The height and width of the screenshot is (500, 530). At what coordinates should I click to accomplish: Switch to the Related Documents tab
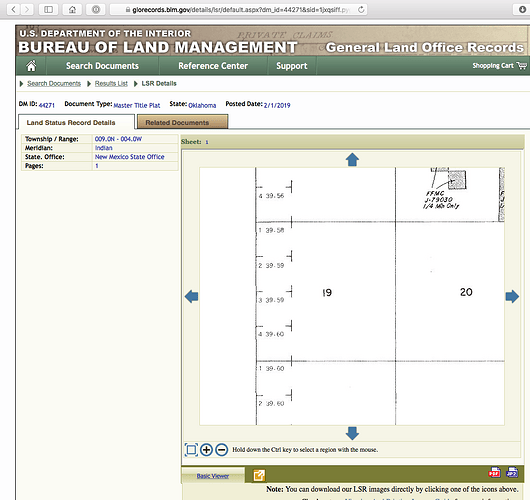pos(183,122)
